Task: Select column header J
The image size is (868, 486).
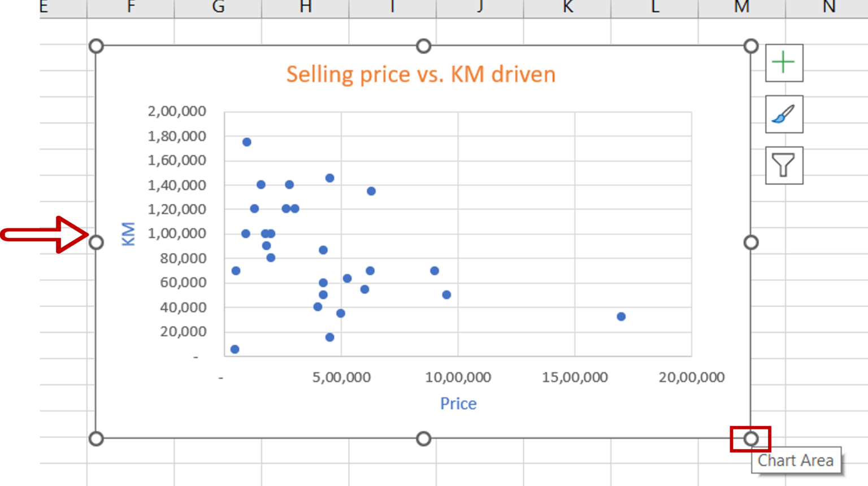Action: pos(480,7)
